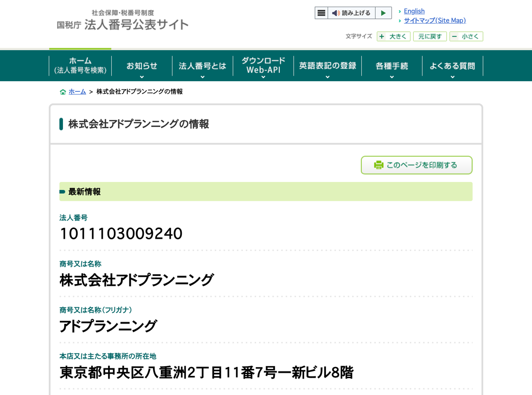Start read-aloud with the play icon
Image resolution: width=532 pixels, height=395 pixels.
[x=383, y=13]
